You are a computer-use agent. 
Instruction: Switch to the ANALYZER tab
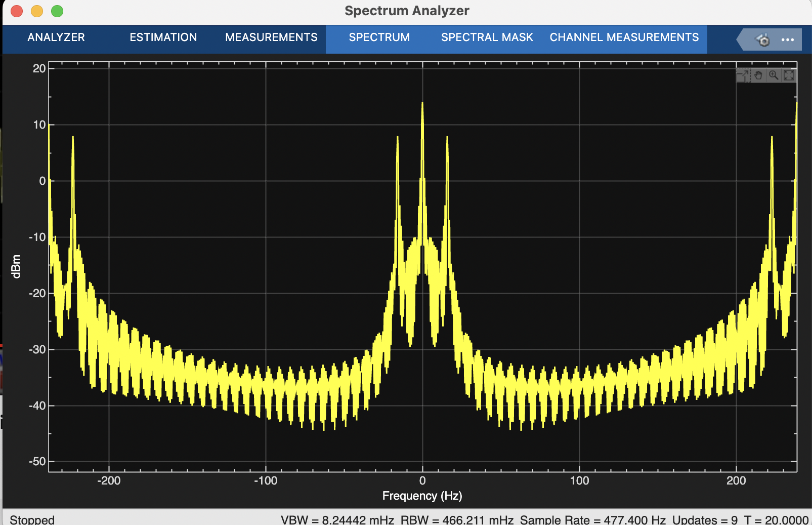[x=56, y=37]
